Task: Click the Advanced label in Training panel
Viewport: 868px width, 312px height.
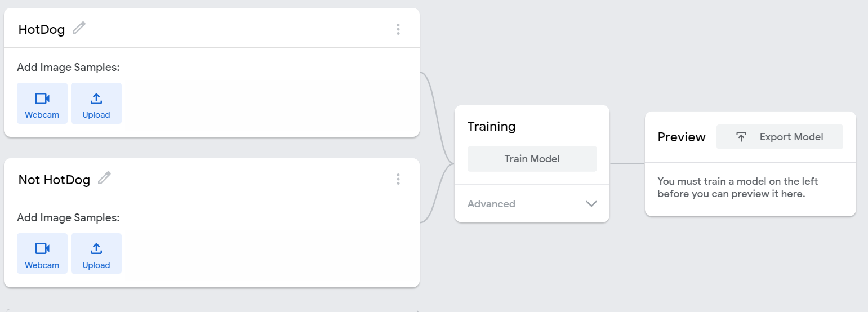Action: tap(491, 204)
